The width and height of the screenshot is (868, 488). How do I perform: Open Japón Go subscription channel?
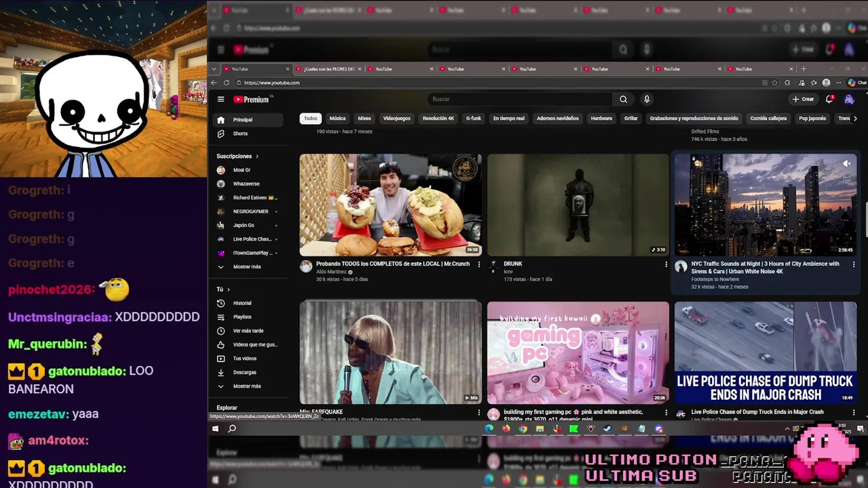pyautogui.click(x=247, y=225)
